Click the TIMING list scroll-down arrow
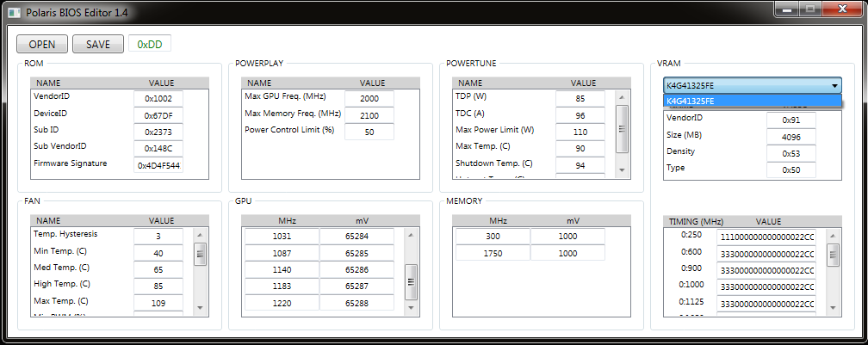 833,308
